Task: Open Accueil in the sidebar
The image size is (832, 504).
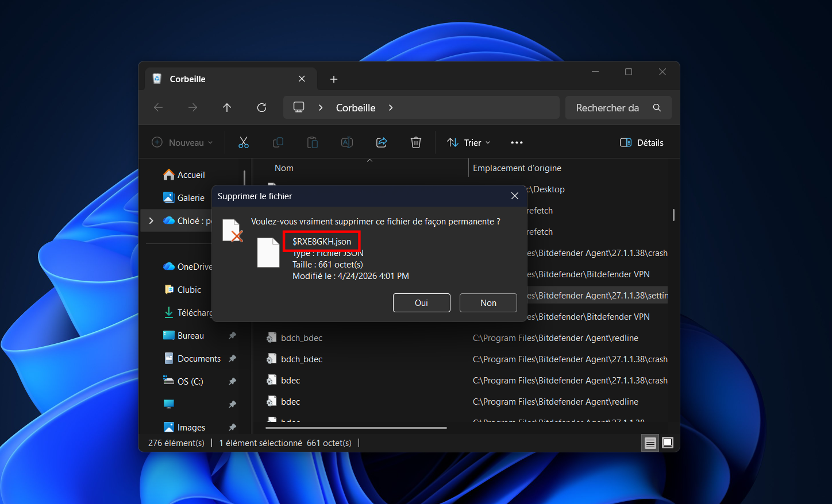Action: (184, 175)
